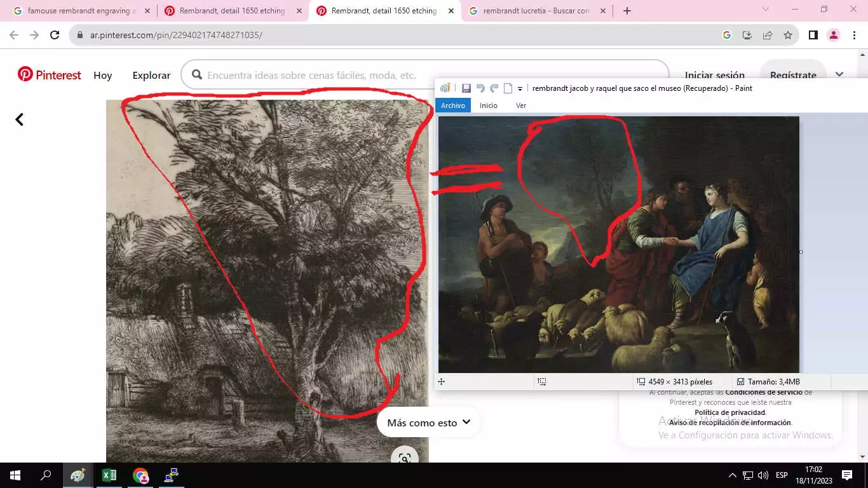Open the Explorar link on Pinterest

pos(151,75)
